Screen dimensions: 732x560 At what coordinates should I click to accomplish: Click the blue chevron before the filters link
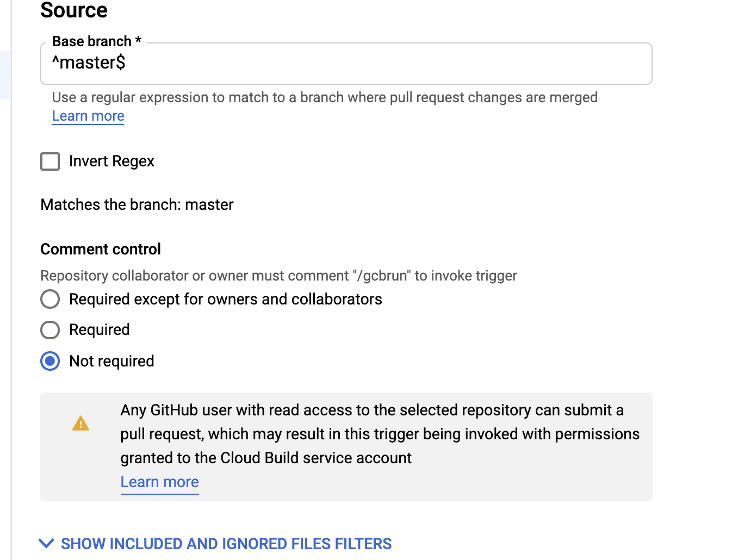click(x=47, y=543)
